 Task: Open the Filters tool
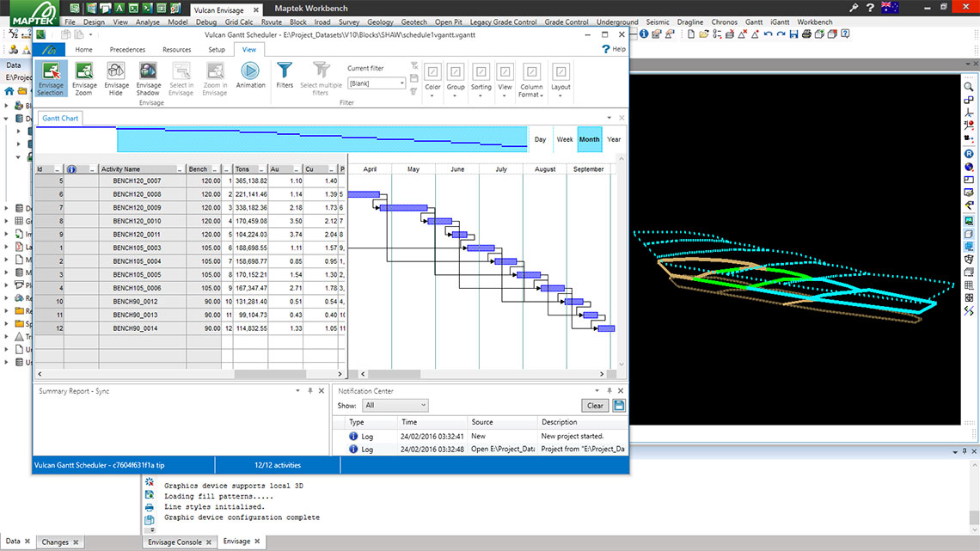(285, 76)
